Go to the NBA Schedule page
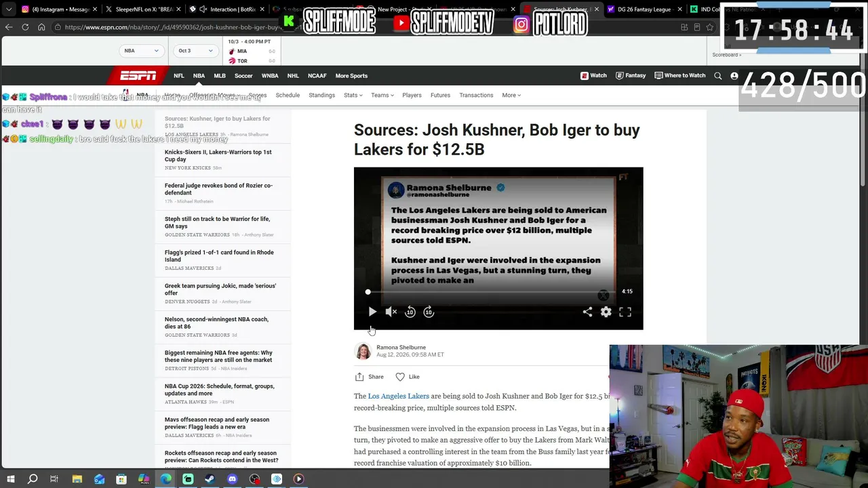This screenshot has height=488, width=868. (288, 96)
